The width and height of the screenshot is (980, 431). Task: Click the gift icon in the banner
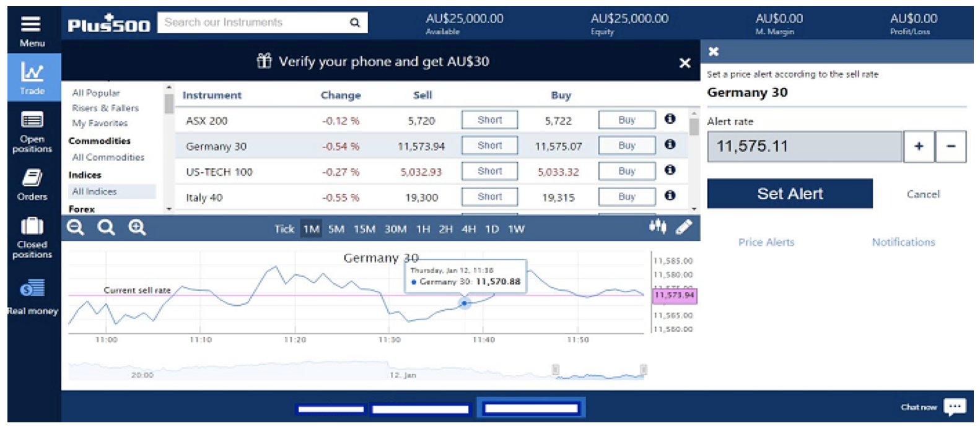265,61
